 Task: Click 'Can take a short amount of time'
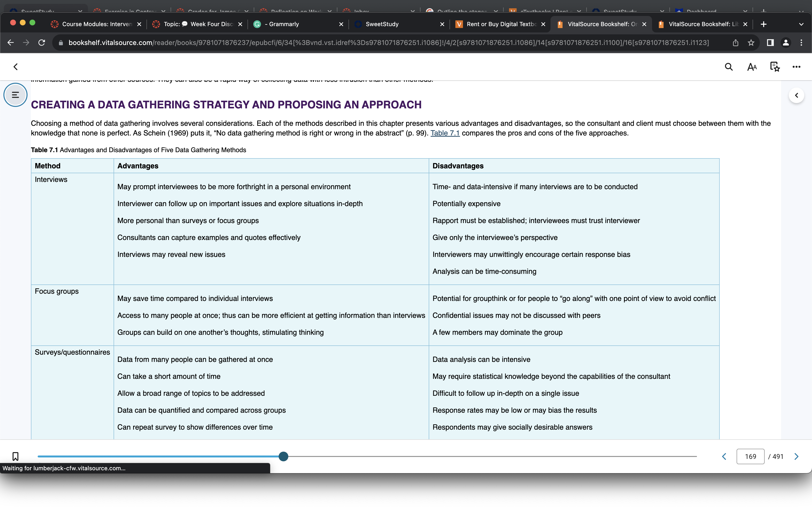click(169, 376)
